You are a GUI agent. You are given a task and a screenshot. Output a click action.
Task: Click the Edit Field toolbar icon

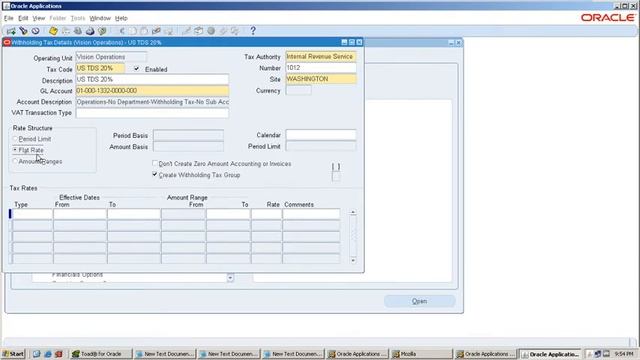tap(187, 31)
